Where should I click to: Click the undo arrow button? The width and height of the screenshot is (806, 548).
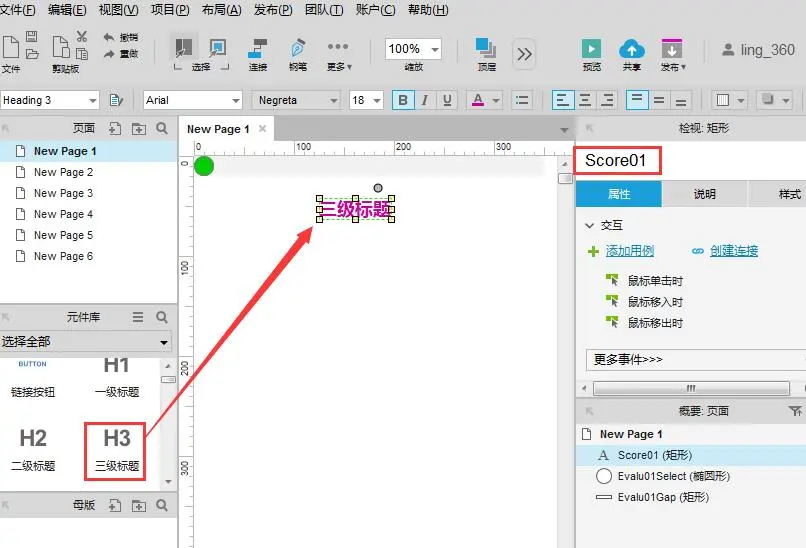pos(109,37)
